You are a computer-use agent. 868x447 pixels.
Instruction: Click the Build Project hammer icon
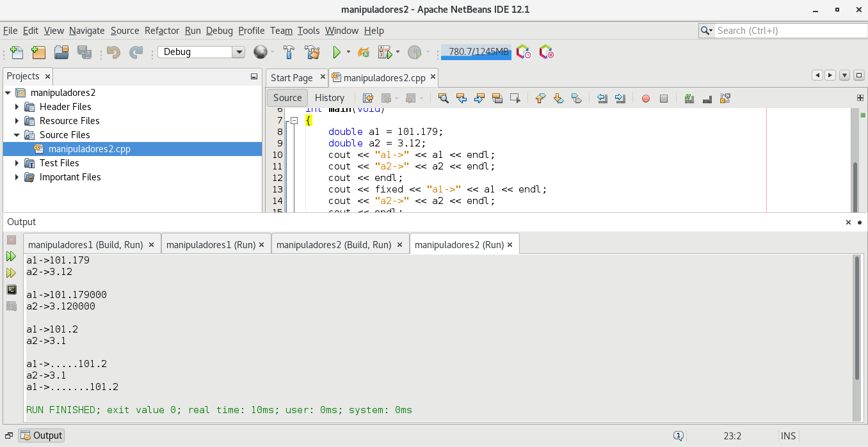289,52
